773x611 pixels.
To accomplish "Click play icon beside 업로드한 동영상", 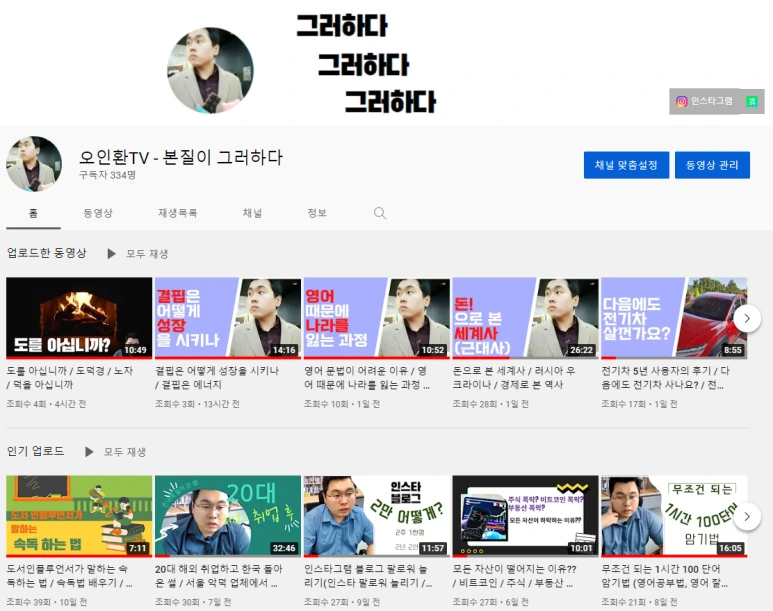I will coord(111,253).
